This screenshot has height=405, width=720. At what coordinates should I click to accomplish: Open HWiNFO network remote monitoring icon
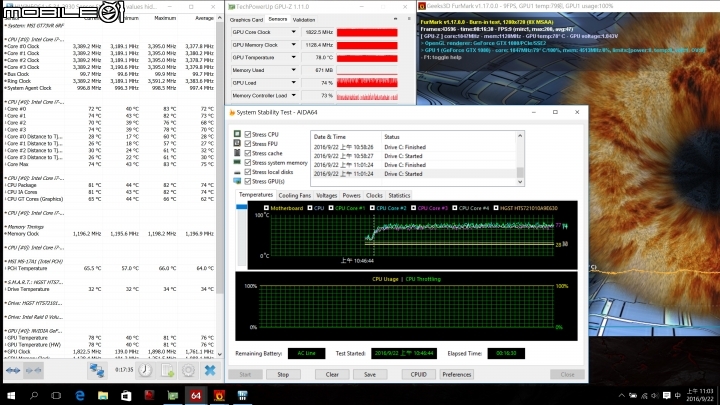[96, 370]
